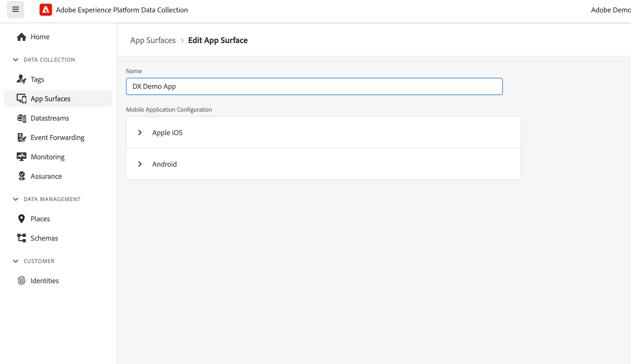Select App Surfaces in sidebar menu
Screen dimensions: 631x364
58,99
